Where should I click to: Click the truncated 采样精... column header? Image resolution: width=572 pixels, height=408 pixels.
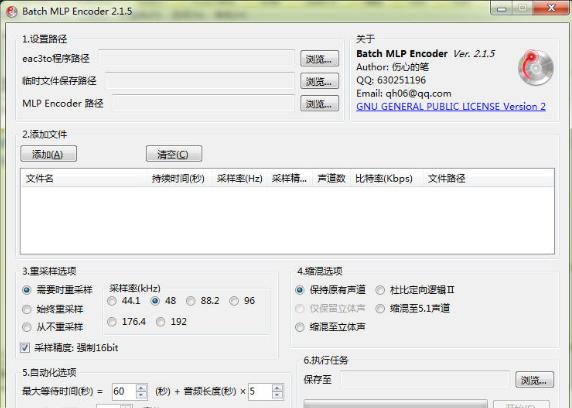click(289, 178)
